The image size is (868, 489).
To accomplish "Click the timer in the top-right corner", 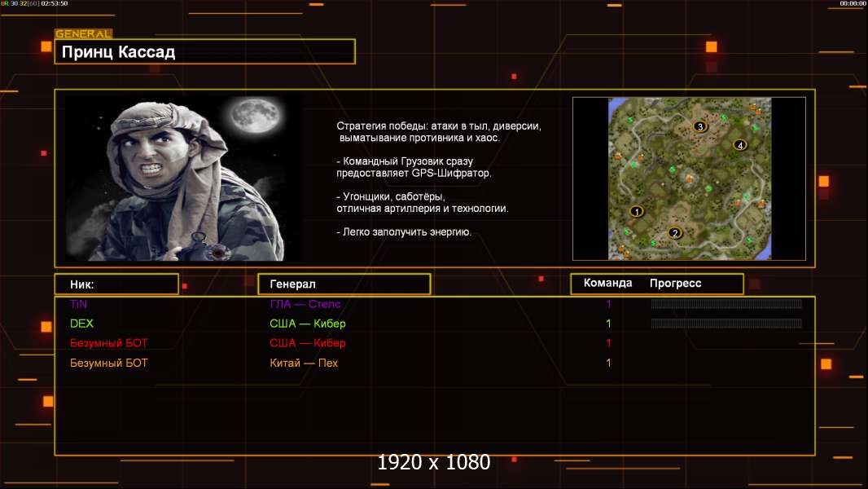I will click(x=853, y=4).
